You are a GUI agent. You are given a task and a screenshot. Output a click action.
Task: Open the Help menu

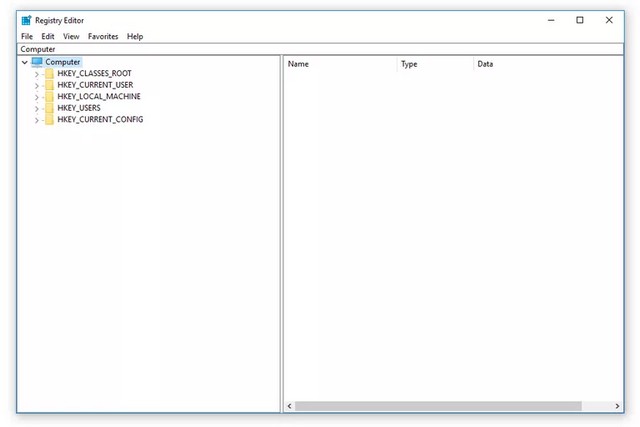135,36
